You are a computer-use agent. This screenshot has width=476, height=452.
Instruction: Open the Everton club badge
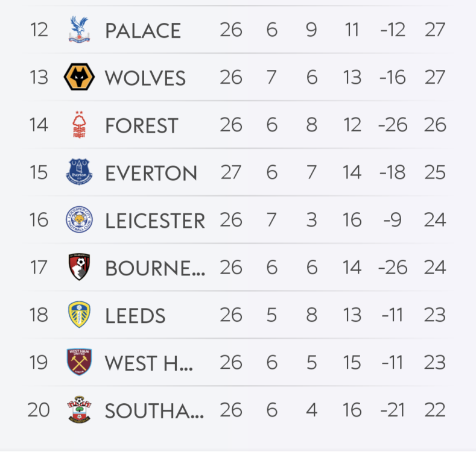coord(79,172)
